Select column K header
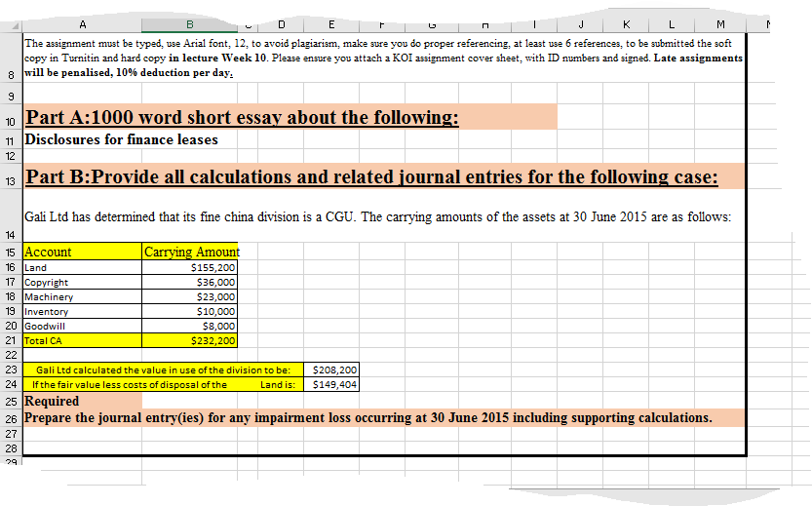812x506 pixels. click(x=626, y=24)
